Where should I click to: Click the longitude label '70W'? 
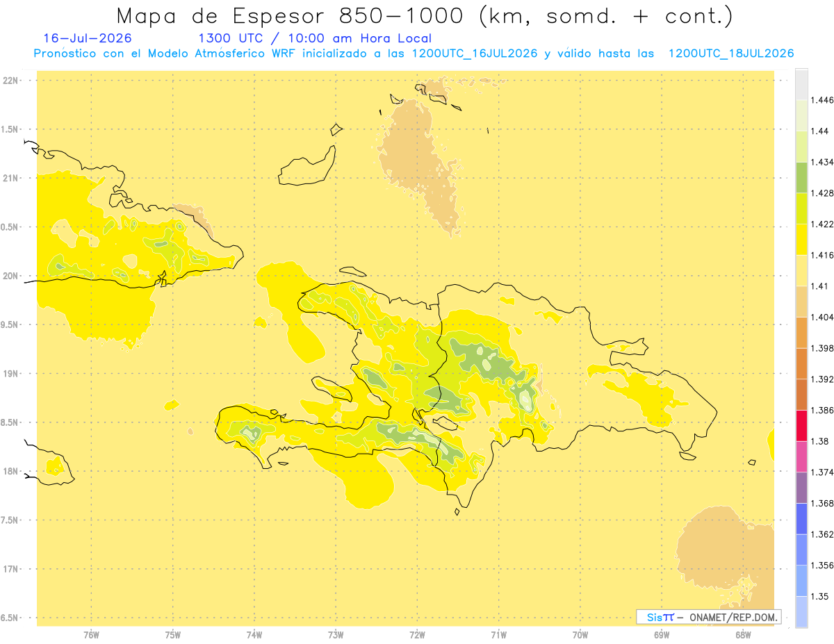pos(580,634)
